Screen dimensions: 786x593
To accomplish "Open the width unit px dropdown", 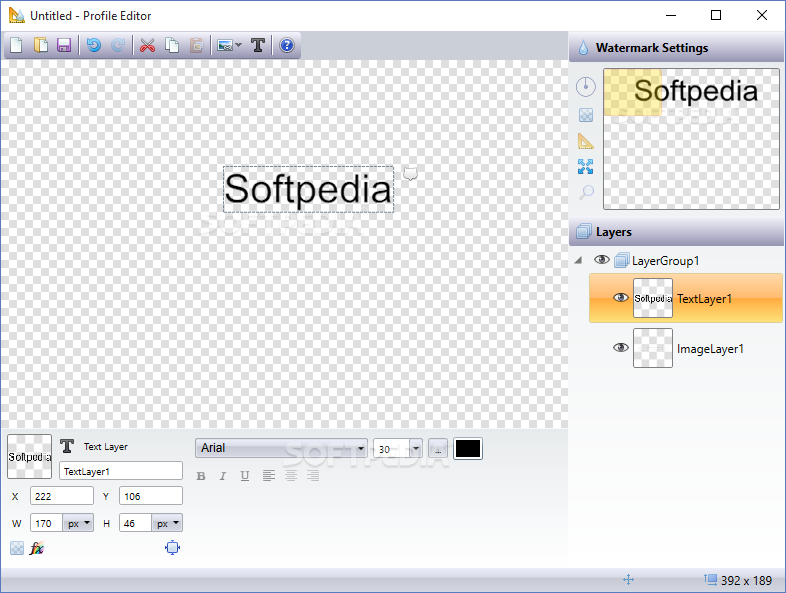I will tap(78, 523).
